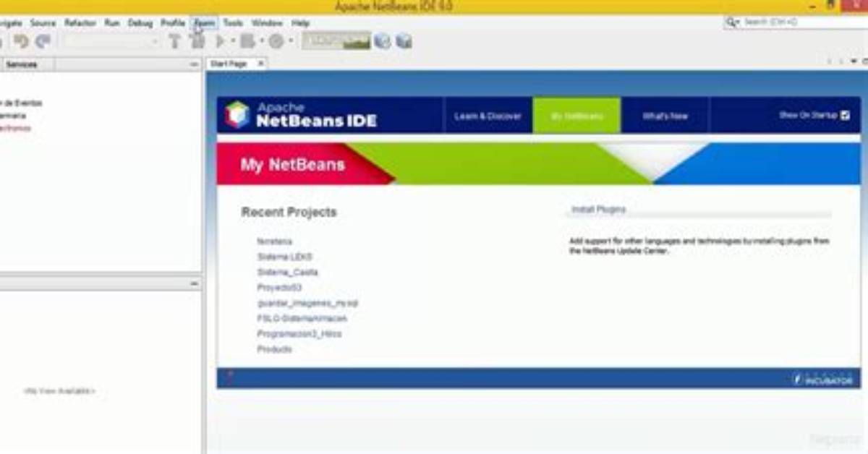Open the Window menu
868x454 pixels.
267,23
